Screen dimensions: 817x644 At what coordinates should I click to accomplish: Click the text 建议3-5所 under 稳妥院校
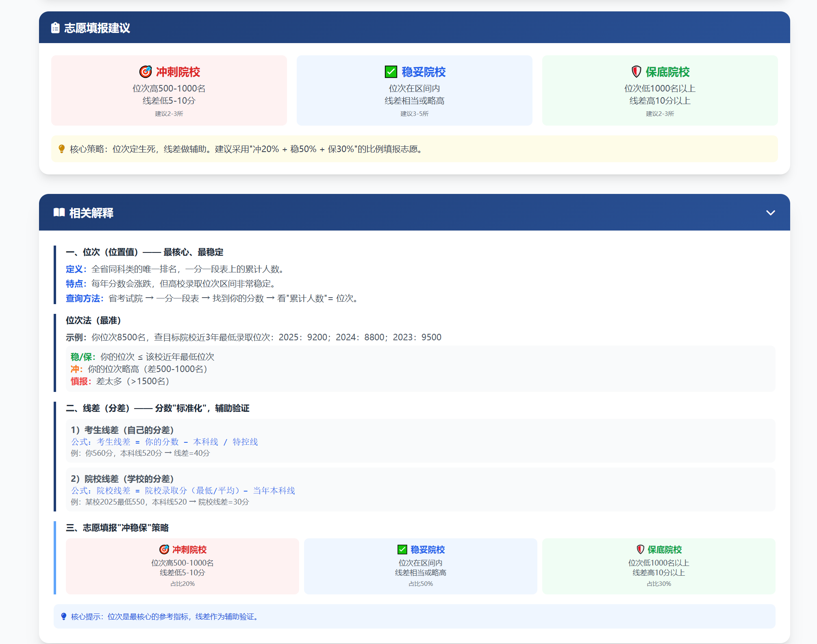pos(415,113)
